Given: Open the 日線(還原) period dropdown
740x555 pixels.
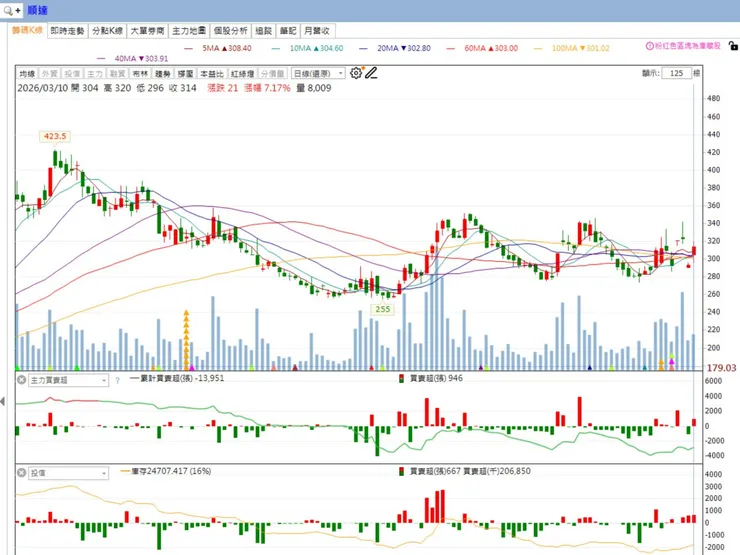Looking at the screenshot, I should (x=319, y=74).
